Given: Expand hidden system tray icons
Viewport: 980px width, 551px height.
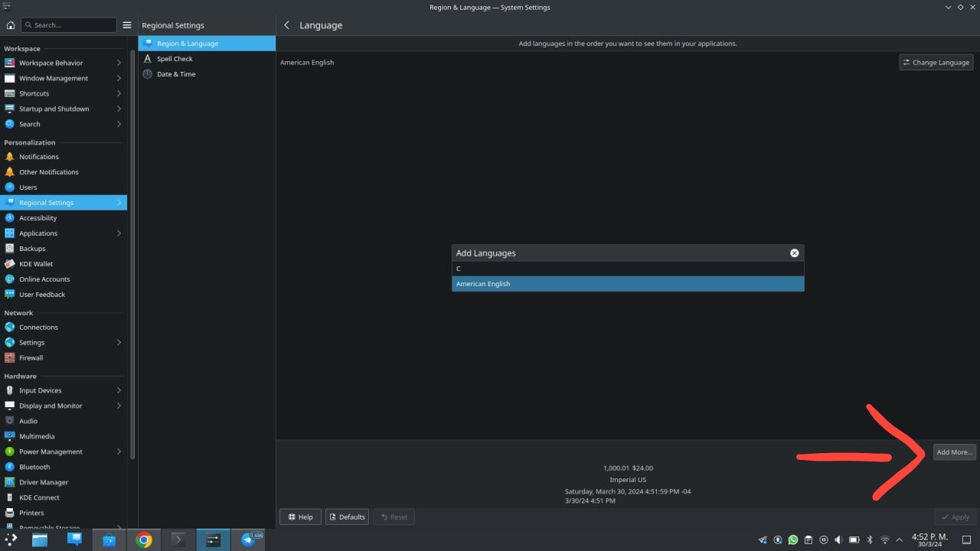Looking at the screenshot, I should (x=899, y=540).
